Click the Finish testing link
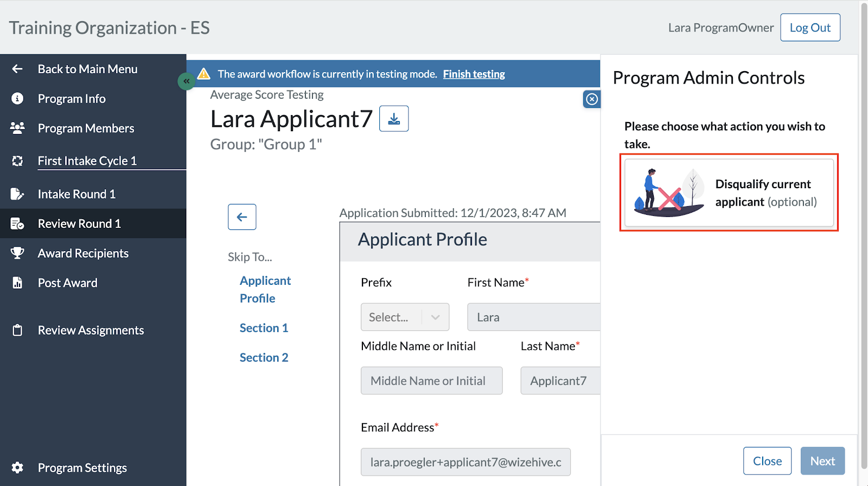The image size is (868, 486). coord(474,74)
